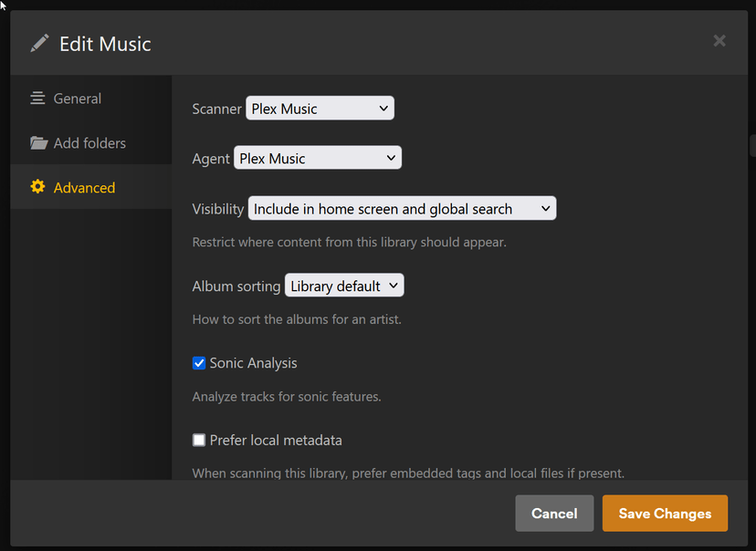This screenshot has width=756, height=551.
Task: Open the Agent dropdown
Action: pyautogui.click(x=318, y=159)
